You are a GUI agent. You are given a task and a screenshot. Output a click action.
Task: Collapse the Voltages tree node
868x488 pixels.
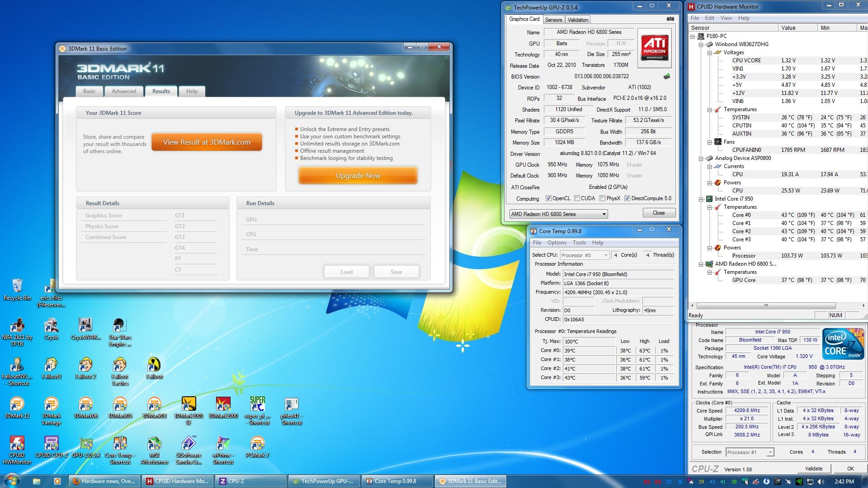[710, 52]
